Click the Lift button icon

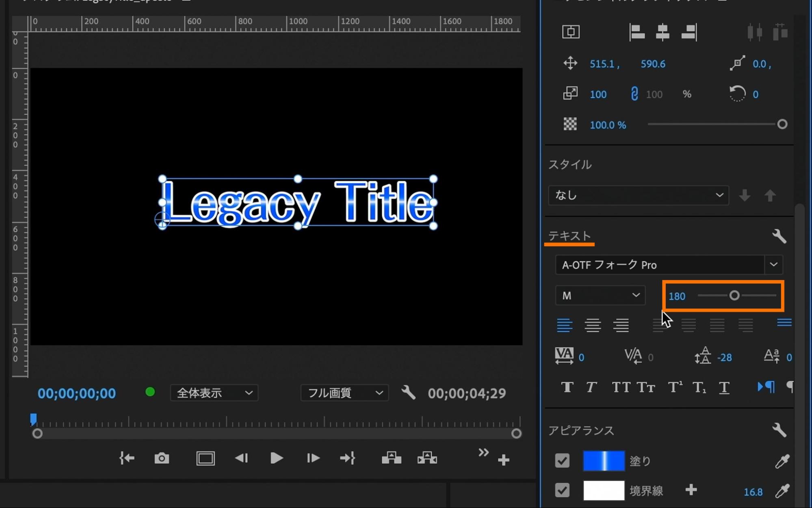tap(392, 458)
